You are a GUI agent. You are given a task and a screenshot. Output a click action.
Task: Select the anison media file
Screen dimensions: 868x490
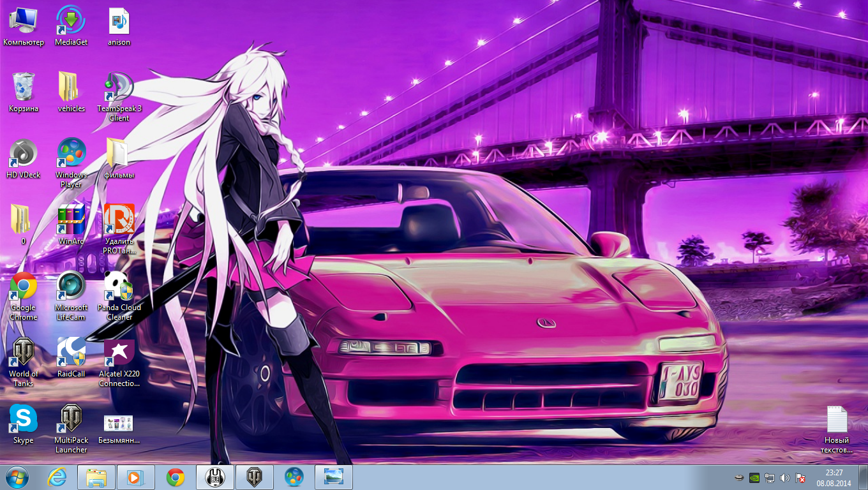coord(119,26)
